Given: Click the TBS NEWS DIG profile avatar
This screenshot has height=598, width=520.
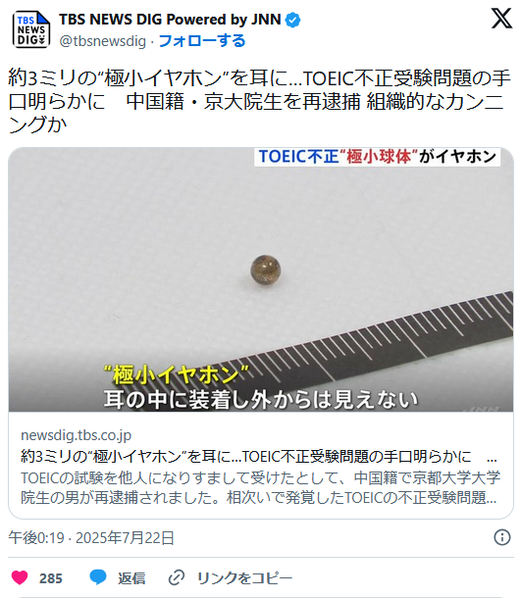Looking at the screenshot, I should tap(31, 29).
